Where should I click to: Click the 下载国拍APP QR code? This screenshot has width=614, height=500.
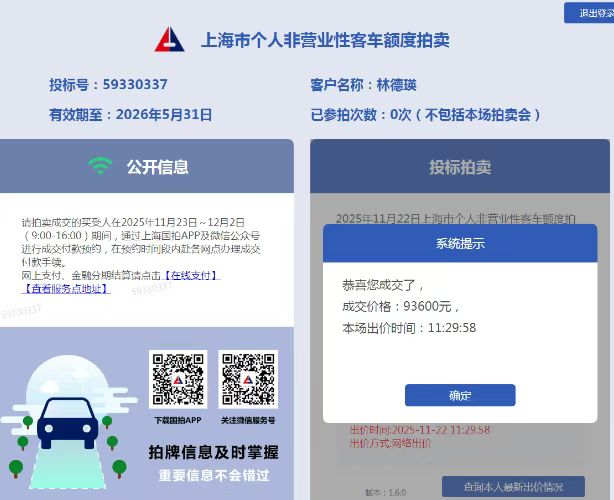(x=178, y=379)
